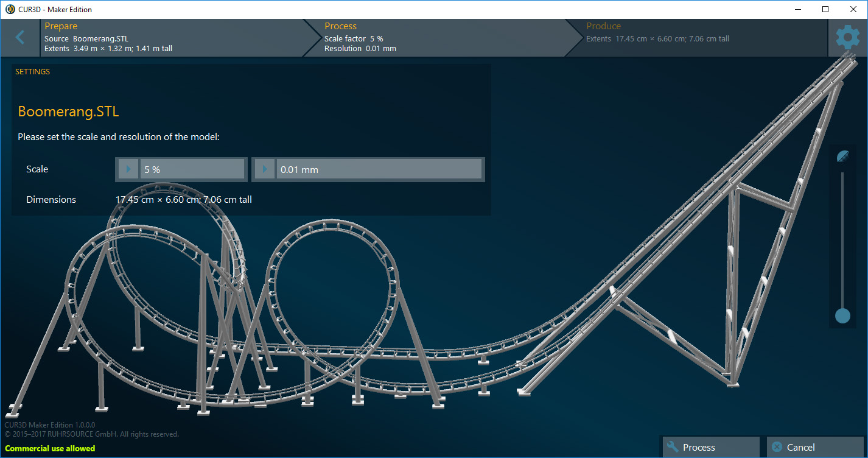Click the scale field showing 5 %
The width and height of the screenshot is (868, 458).
(192, 169)
